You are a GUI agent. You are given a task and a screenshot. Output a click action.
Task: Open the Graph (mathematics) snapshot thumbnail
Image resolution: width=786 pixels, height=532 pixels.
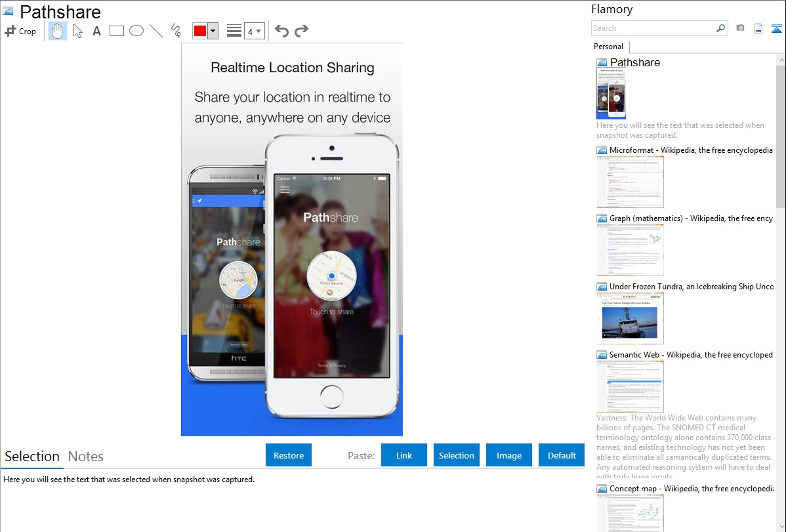[x=630, y=250]
